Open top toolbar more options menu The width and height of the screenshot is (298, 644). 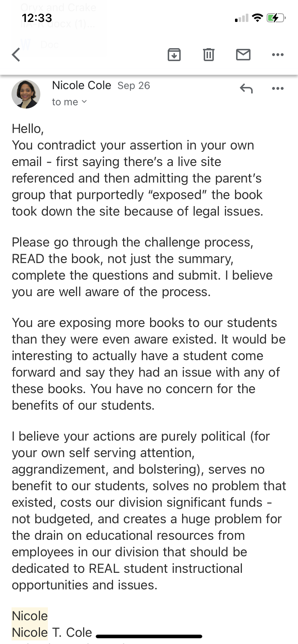tap(278, 55)
